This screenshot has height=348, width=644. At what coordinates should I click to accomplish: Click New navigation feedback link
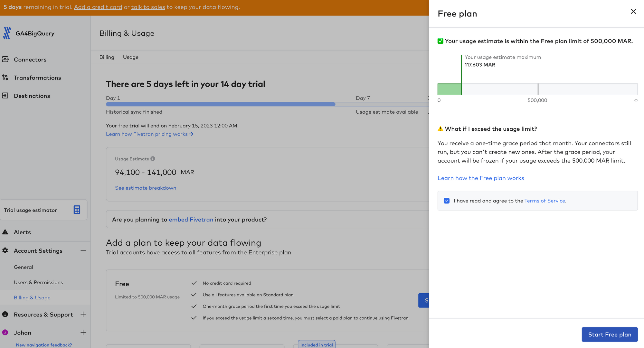[x=44, y=345]
